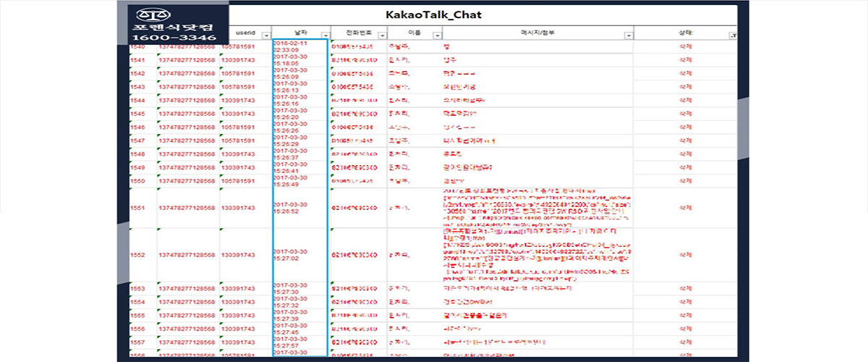Select date cell 2017-03-30 15:27:02
The width and height of the screenshot is (868, 362).
[x=300, y=255]
